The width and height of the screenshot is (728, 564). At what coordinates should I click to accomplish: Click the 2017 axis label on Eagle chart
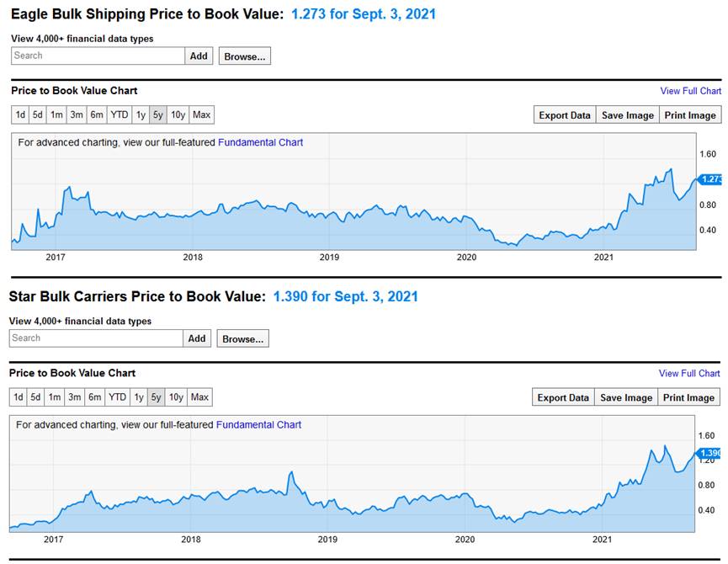point(56,257)
